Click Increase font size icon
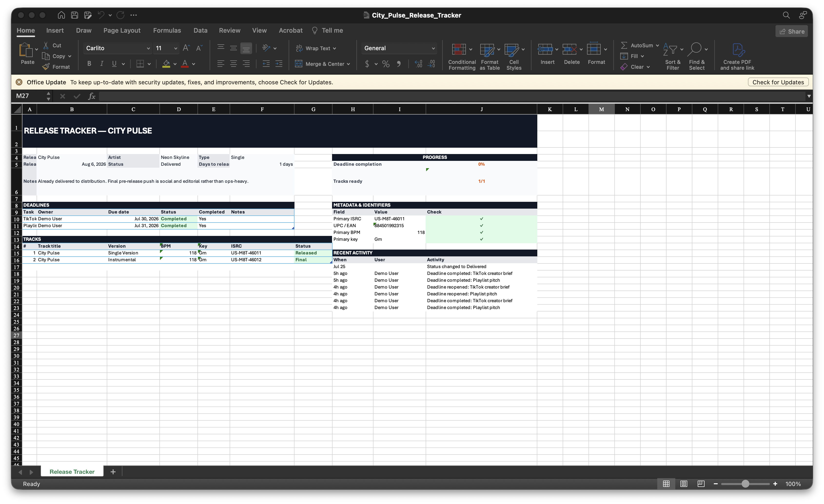824x504 pixels. pyautogui.click(x=186, y=48)
